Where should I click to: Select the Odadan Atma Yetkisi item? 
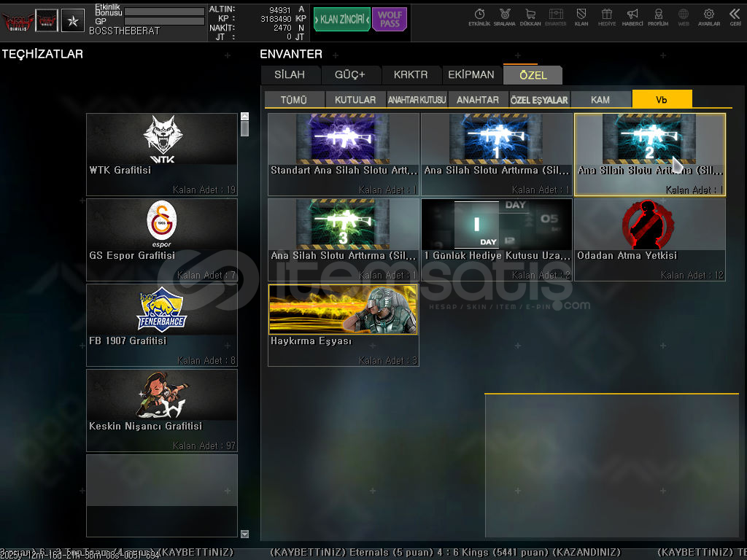coord(649,239)
